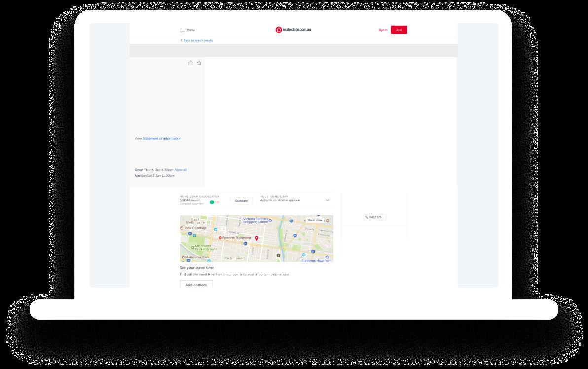Screen dimensions: 588x369
Task: Click Apply for conditional approval text
Action: click(x=280, y=200)
